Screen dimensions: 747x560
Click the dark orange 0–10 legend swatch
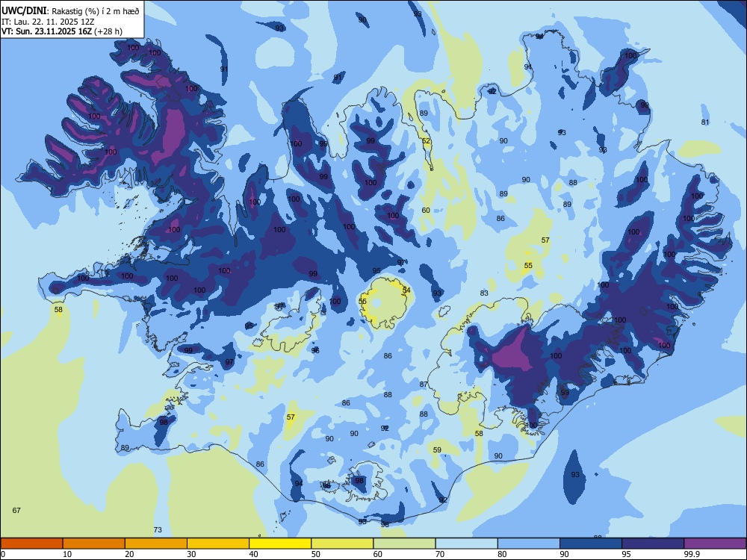(x=31, y=544)
